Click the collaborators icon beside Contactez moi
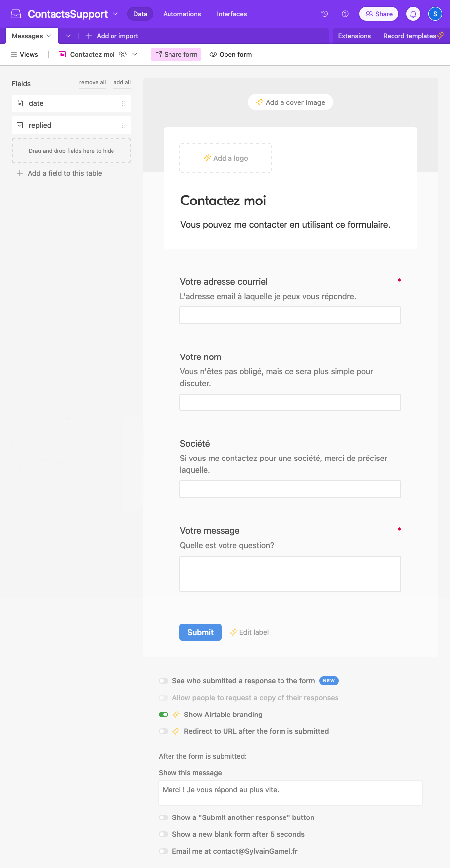Viewport: 450px width, 868px height. (x=123, y=54)
